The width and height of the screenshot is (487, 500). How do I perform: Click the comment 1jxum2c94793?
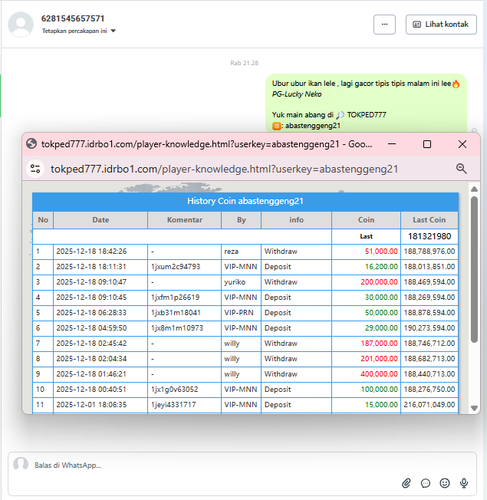tap(176, 267)
